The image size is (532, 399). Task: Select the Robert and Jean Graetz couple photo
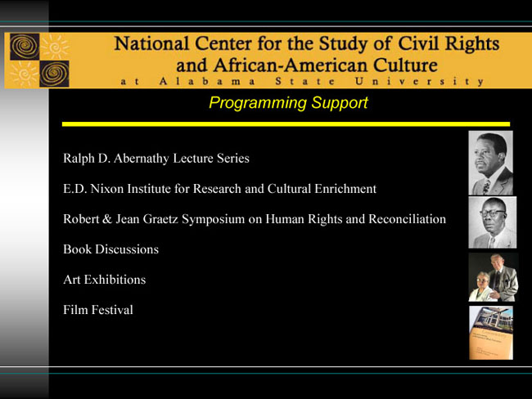(494, 277)
